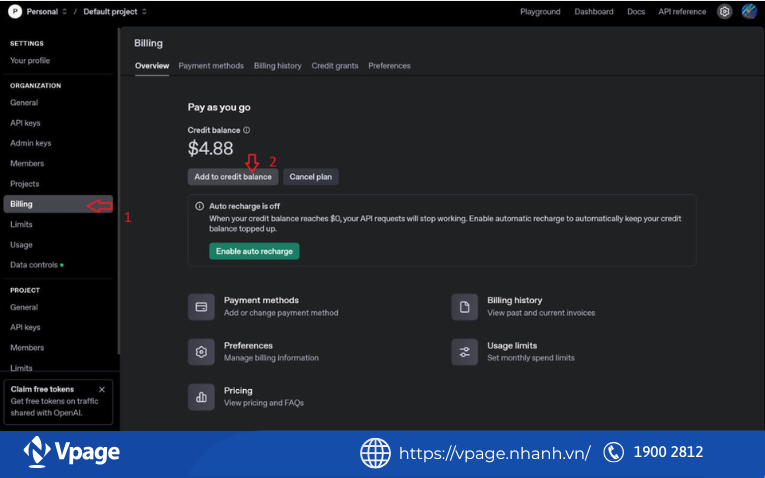The height and width of the screenshot is (478, 765).
Task: Open Project API keys in sidebar
Action: [x=25, y=328]
